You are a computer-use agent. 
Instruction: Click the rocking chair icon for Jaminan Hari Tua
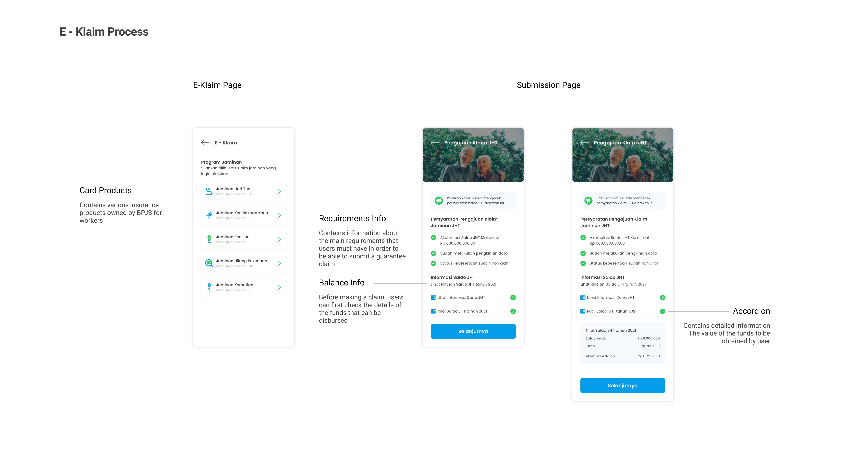point(209,191)
